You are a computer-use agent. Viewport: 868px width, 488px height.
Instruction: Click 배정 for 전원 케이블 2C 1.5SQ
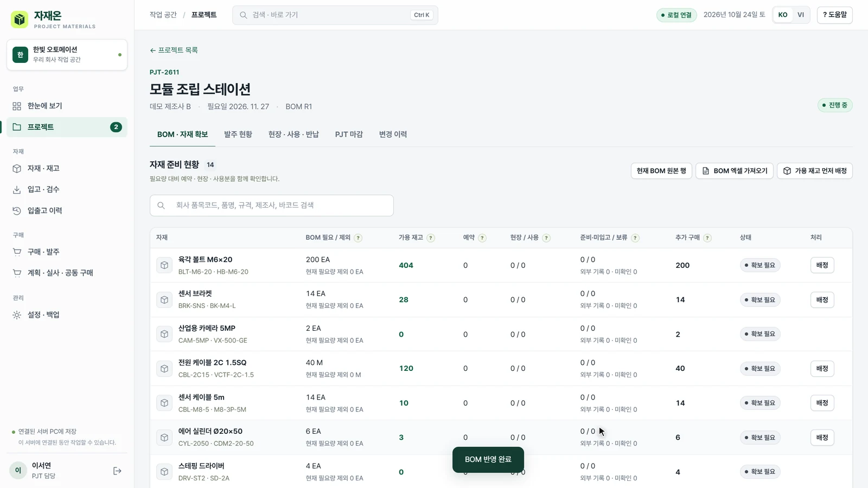822,369
